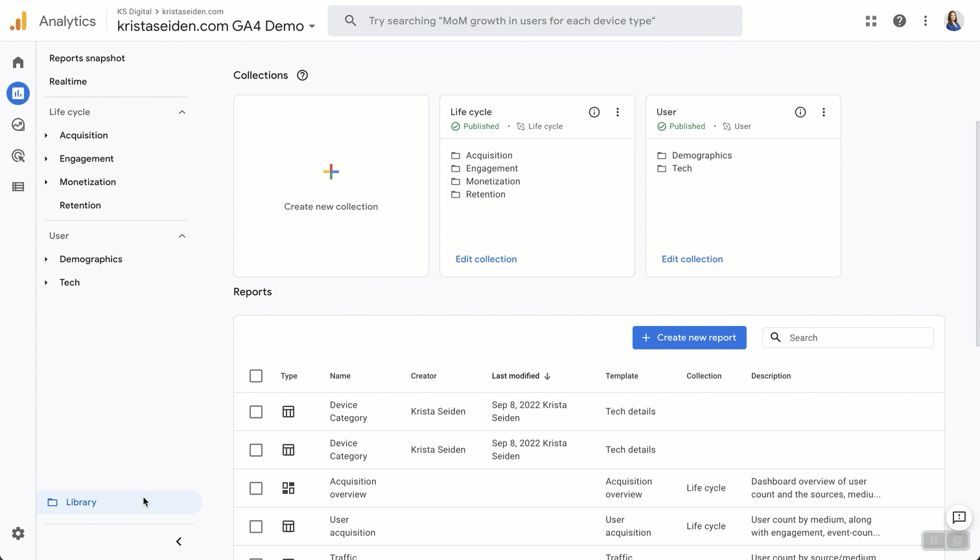Screen dimensions: 980x560
Task: Collapse the left navigation panel chevron
Action: click(x=179, y=542)
